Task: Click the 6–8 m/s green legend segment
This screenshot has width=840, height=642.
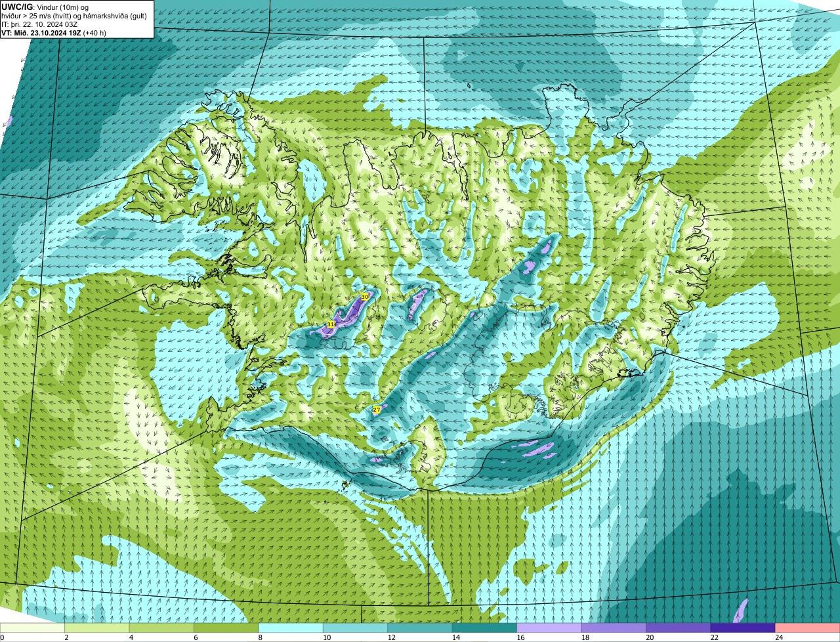Action: 226,628
